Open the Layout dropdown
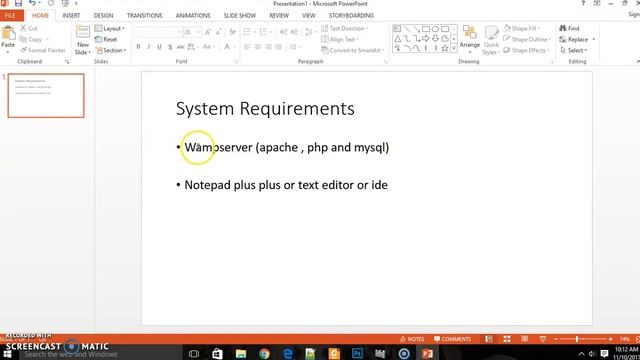The image size is (640, 360). [109, 29]
